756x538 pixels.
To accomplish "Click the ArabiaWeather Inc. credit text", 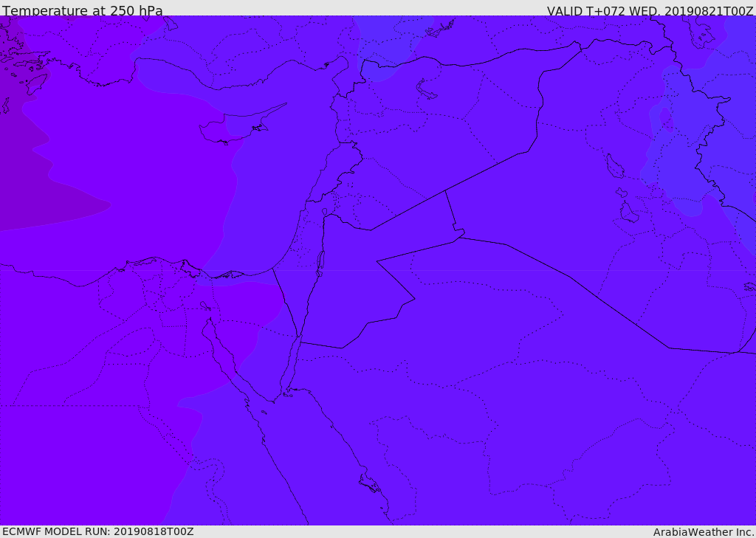I will [x=704, y=532].
